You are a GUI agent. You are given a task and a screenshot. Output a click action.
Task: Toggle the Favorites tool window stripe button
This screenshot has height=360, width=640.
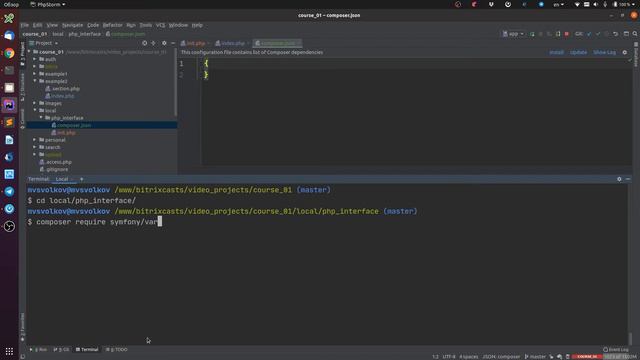22,327
